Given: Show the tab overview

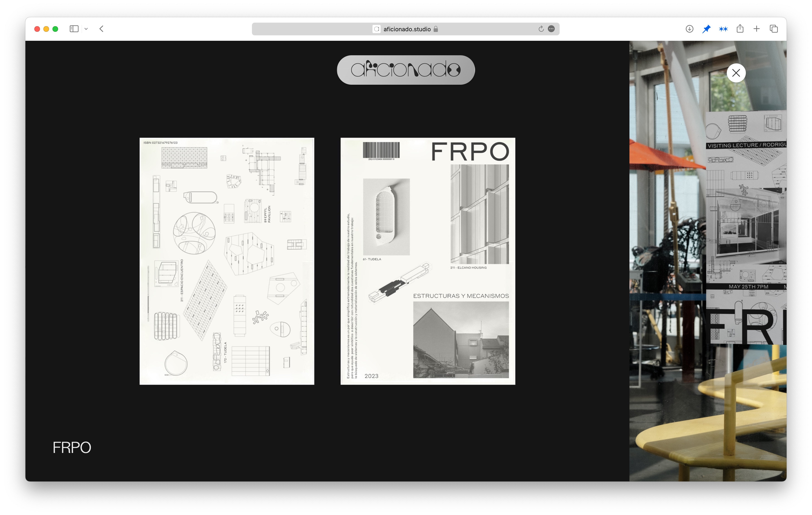Looking at the screenshot, I should click(773, 29).
